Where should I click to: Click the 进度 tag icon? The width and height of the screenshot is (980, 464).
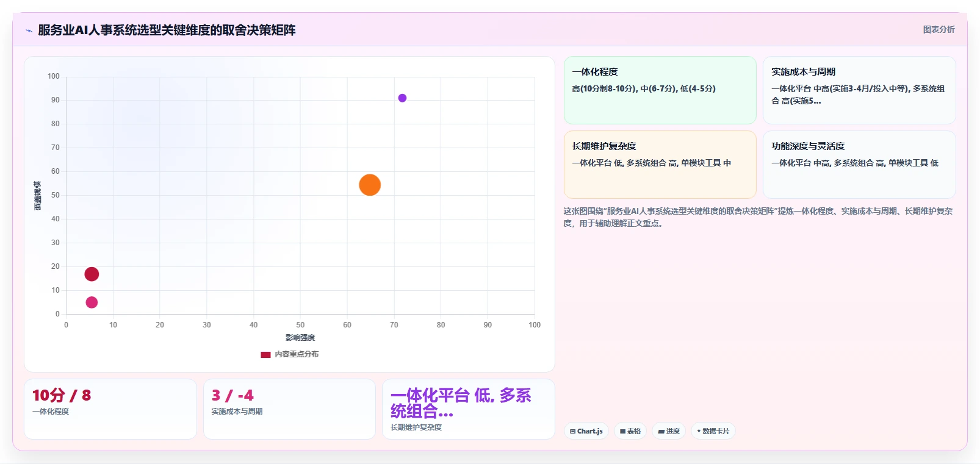pos(661,431)
